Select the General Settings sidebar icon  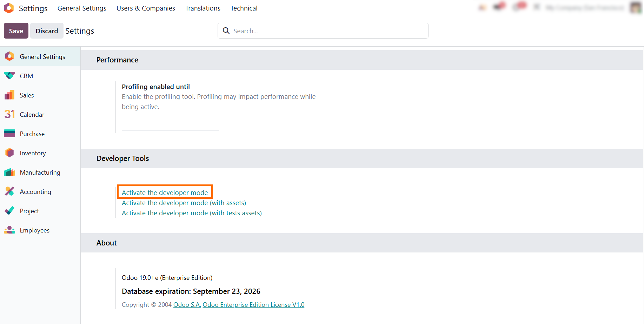click(x=9, y=56)
